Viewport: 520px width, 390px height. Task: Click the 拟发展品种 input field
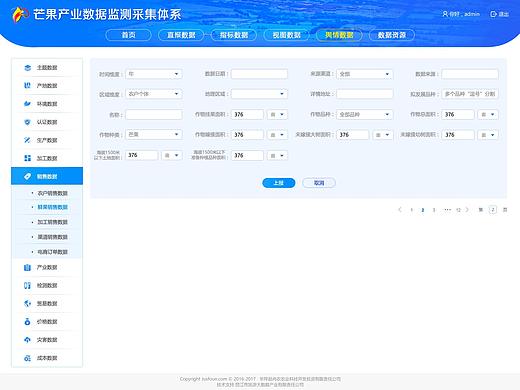[x=470, y=94]
